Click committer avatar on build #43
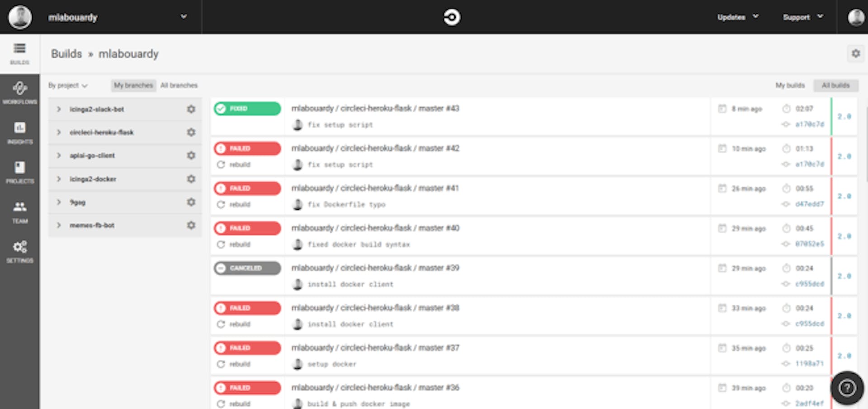This screenshot has height=409, width=868. tap(297, 125)
